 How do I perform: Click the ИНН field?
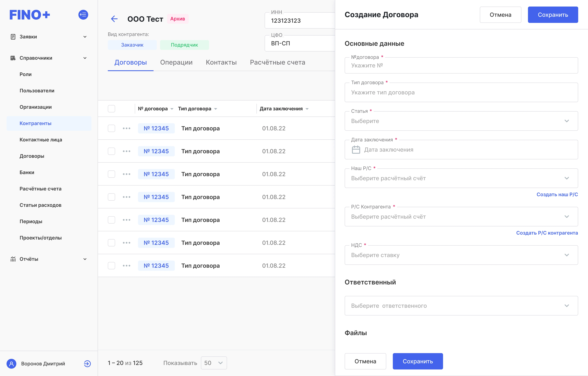point(300,21)
